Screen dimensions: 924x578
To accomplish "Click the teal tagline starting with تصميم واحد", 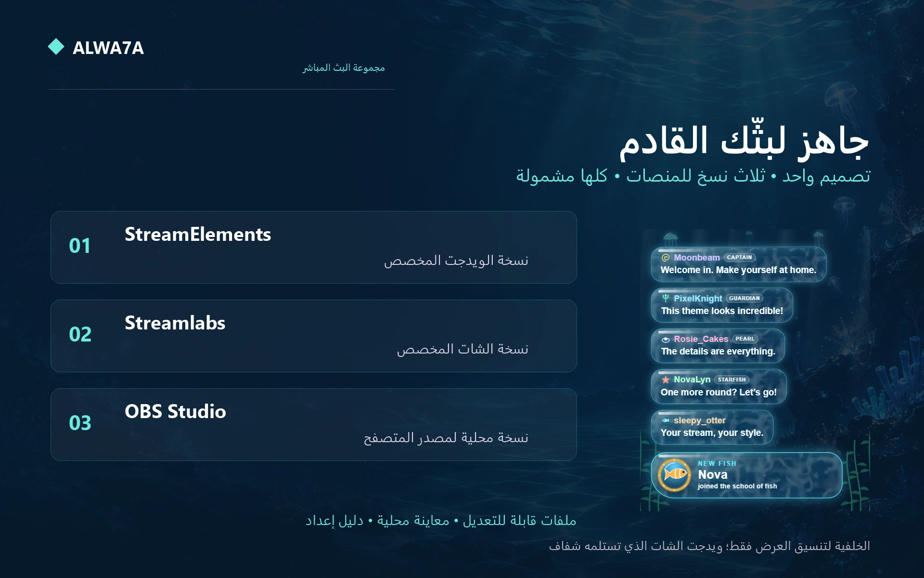I will (693, 176).
